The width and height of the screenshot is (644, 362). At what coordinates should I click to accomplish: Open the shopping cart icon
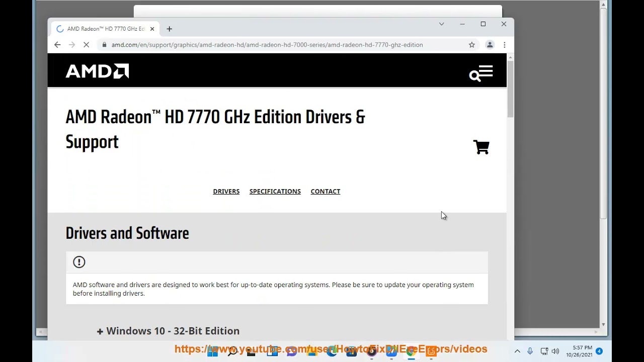point(481,147)
